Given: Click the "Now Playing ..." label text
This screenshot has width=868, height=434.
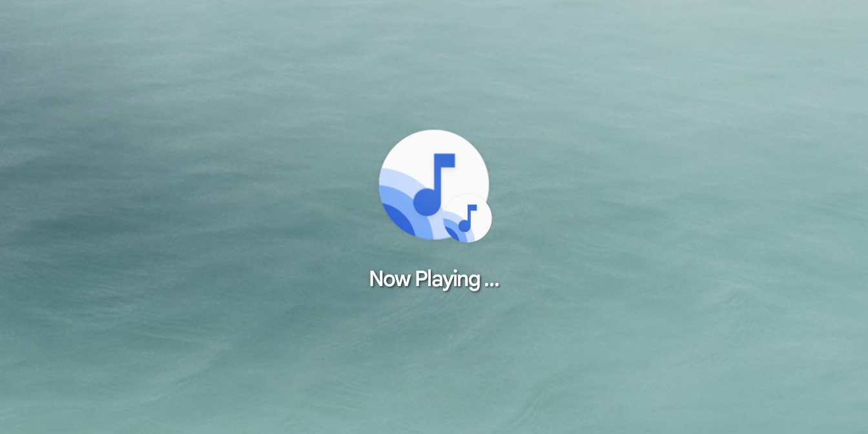Looking at the screenshot, I should pyautogui.click(x=433, y=279).
